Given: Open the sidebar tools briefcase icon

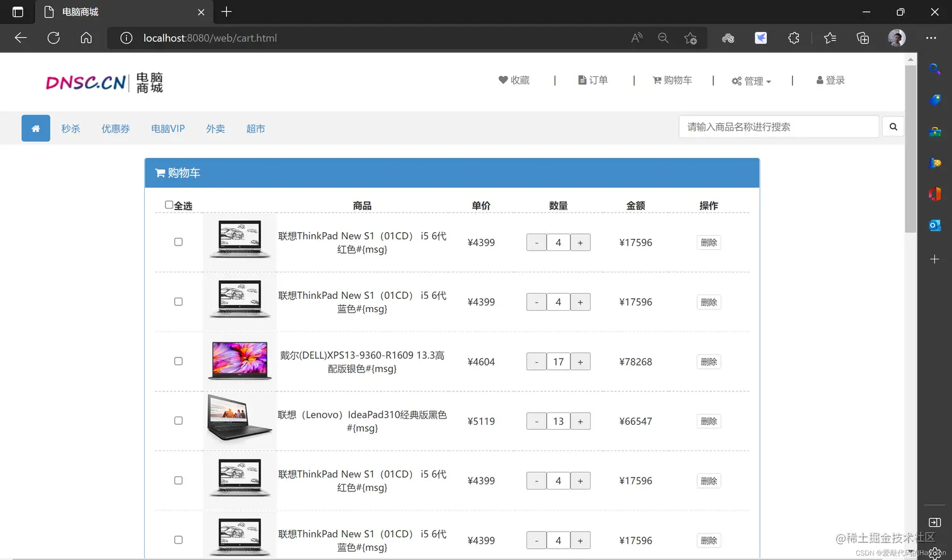Looking at the screenshot, I should (x=935, y=132).
